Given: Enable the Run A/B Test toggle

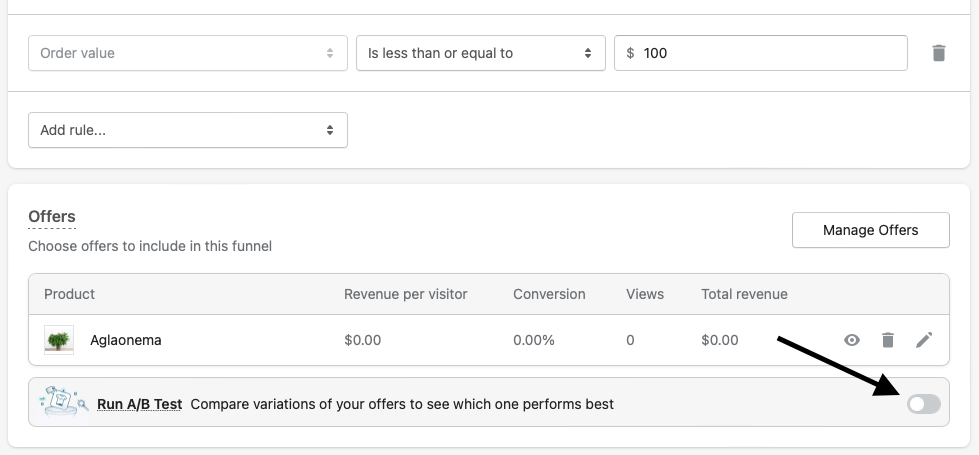Looking at the screenshot, I should (x=924, y=404).
